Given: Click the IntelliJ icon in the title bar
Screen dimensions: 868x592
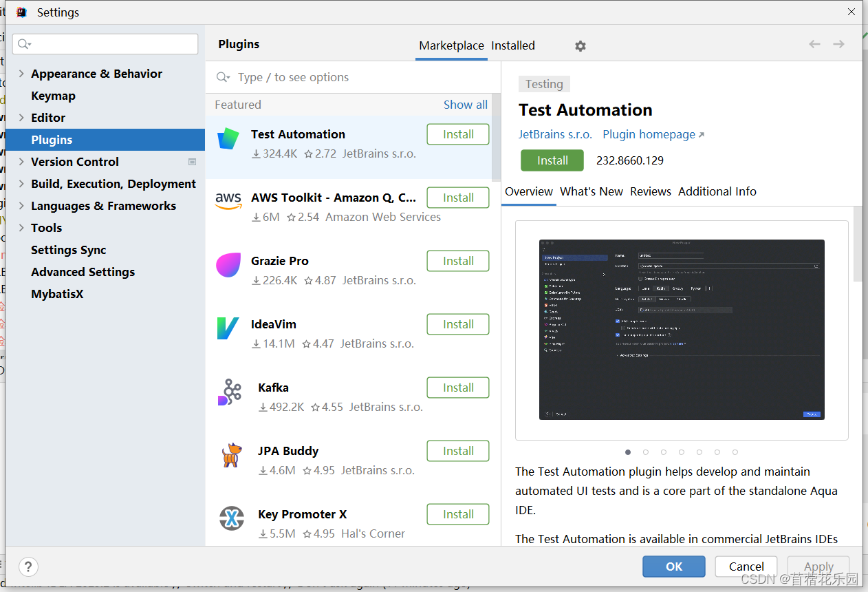Looking at the screenshot, I should (x=21, y=12).
